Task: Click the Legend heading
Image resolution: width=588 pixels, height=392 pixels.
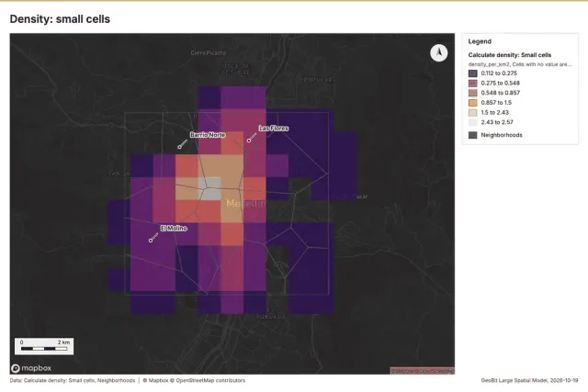Action: [x=480, y=41]
